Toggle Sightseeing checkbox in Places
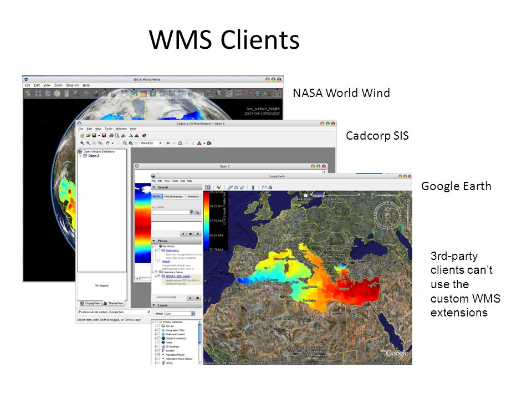The width and height of the screenshot is (532, 399). (x=159, y=250)
